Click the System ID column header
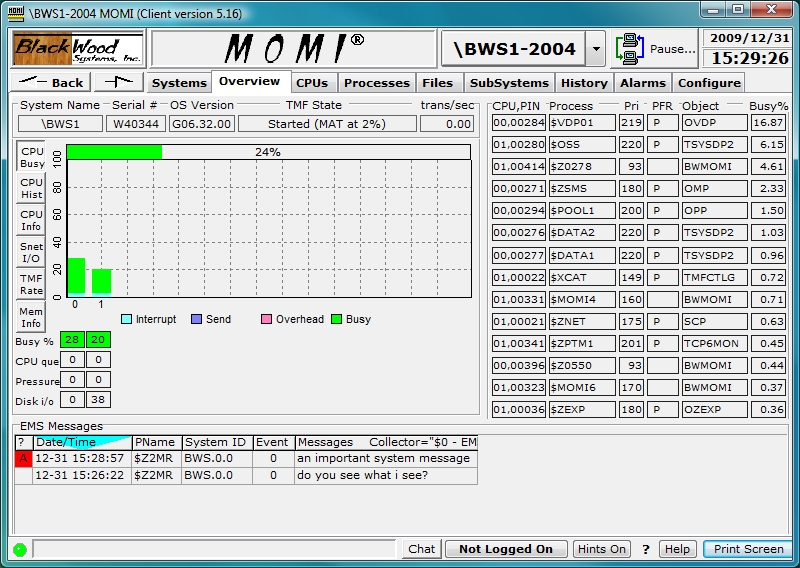This screenshot has height=568, width=800. click(x=215, y=442)
